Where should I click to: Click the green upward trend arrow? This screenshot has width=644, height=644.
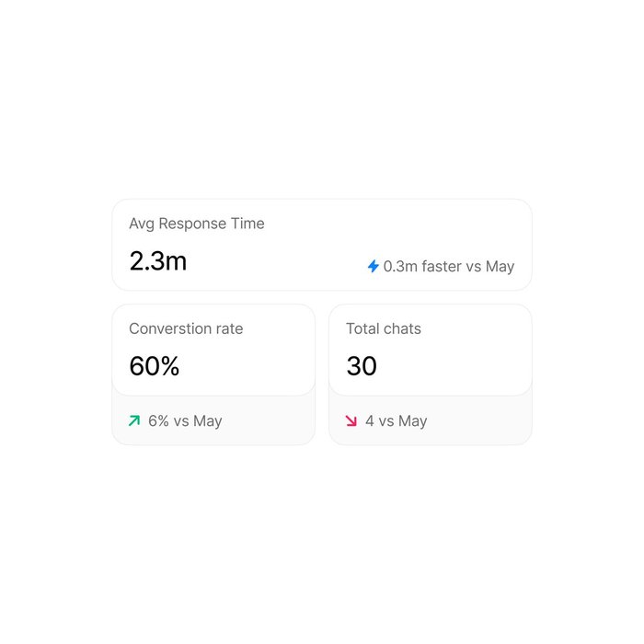tap(134, 420)
